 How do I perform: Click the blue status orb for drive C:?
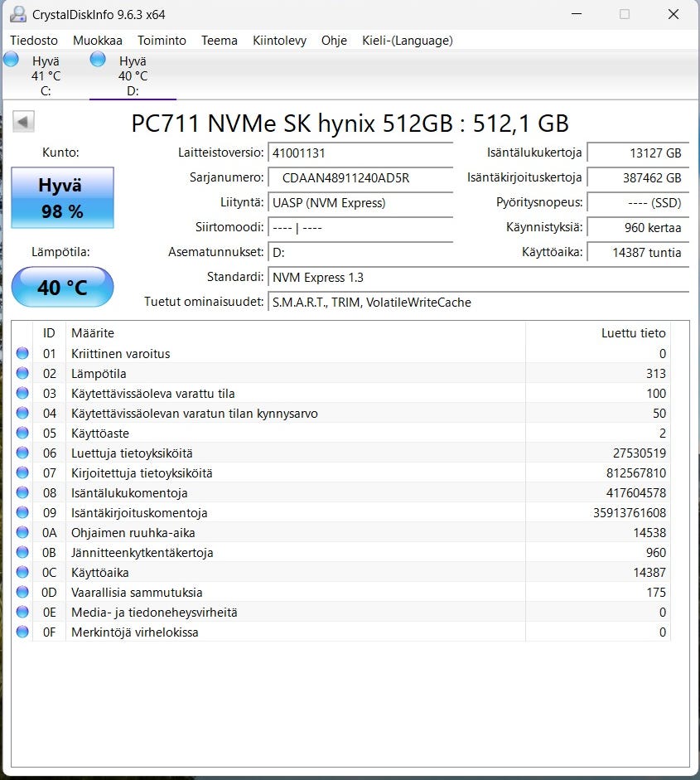[x=11, y=59]
